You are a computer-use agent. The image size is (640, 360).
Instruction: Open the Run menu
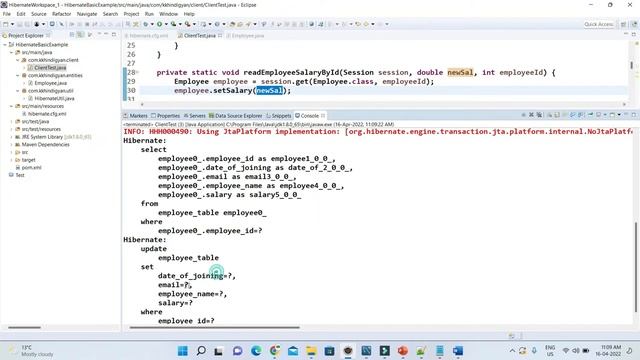point(149,14)
